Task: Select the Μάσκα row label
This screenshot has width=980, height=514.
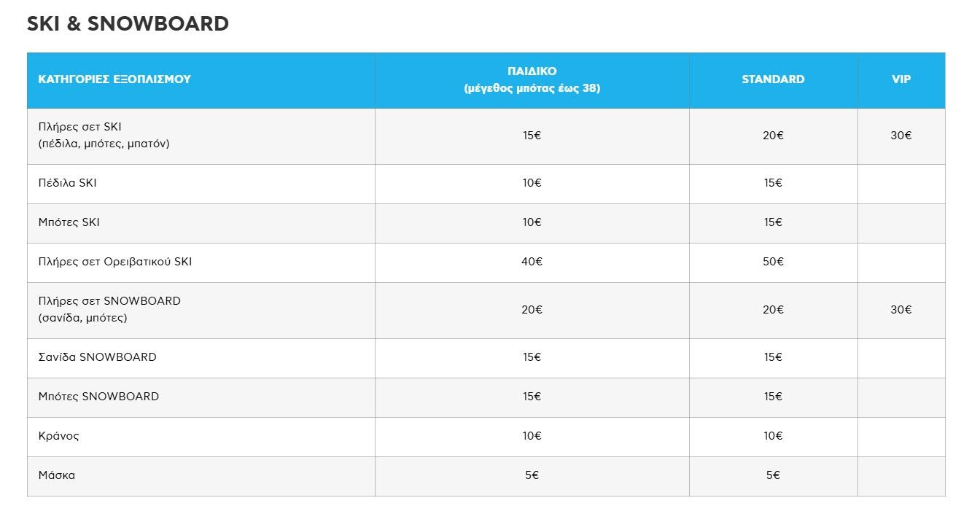Action: [x=56, y=475]
